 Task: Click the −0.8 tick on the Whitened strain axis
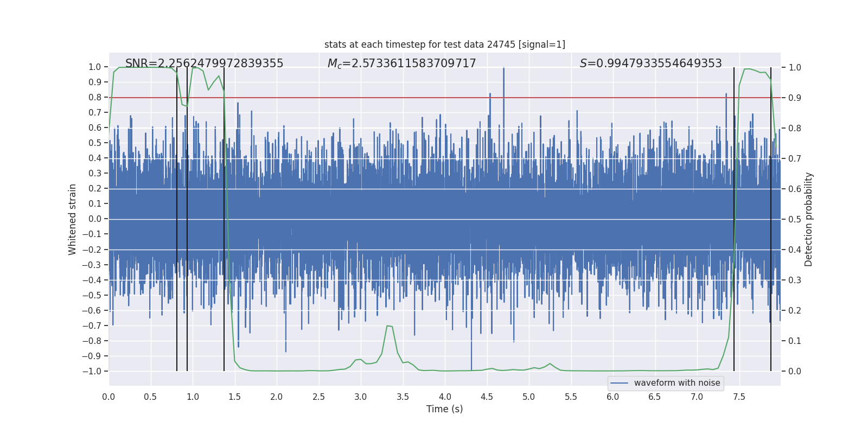coord(92,341)
